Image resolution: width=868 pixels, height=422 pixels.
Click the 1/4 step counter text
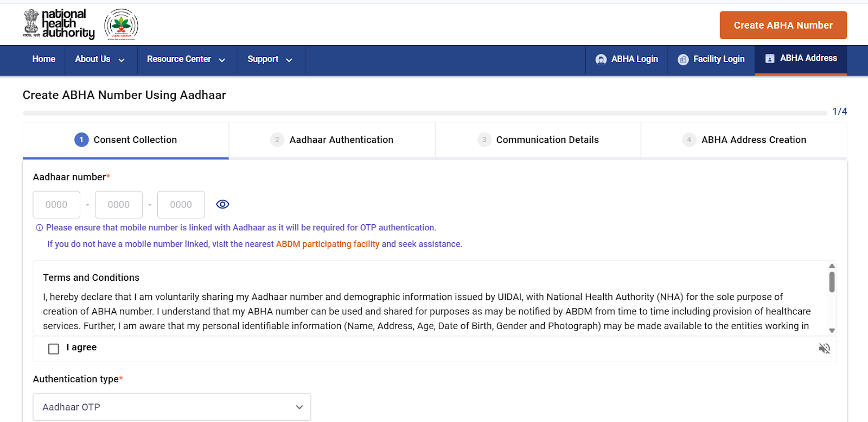tap(840, 111)
